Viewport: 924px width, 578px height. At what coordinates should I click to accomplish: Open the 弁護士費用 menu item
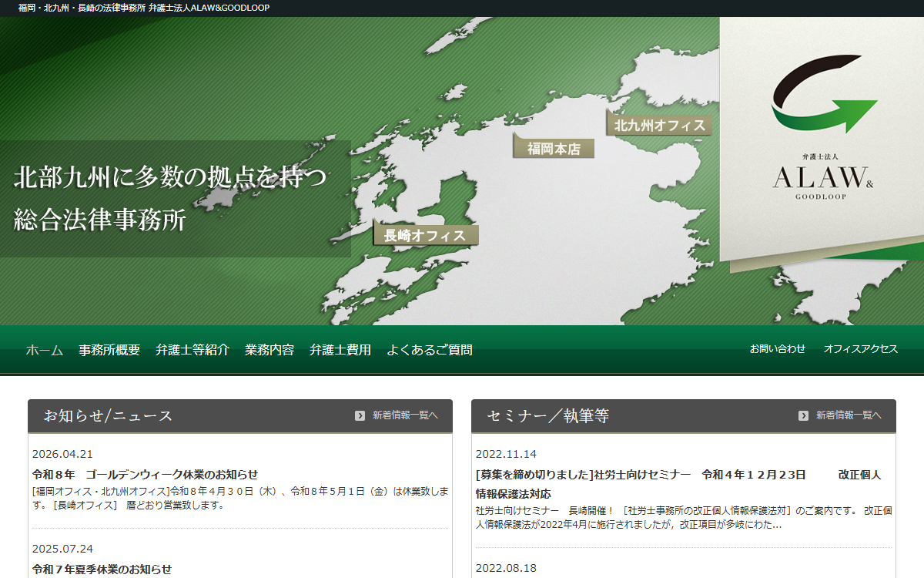point(340,350)
